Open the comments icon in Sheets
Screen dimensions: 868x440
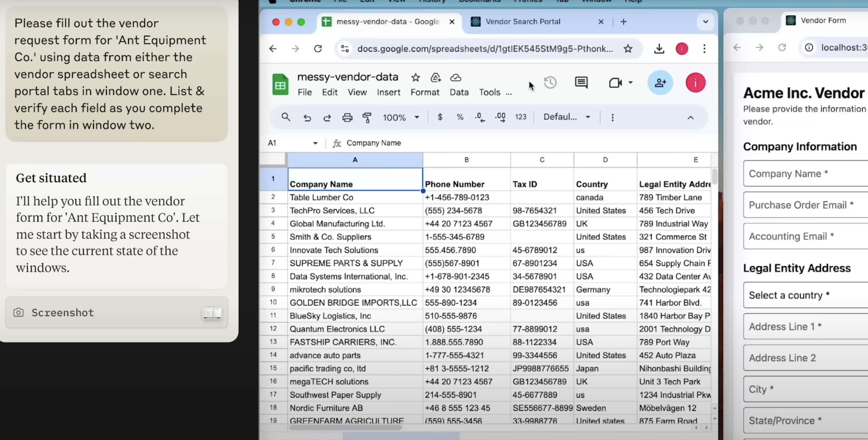(x=581, y=83)
